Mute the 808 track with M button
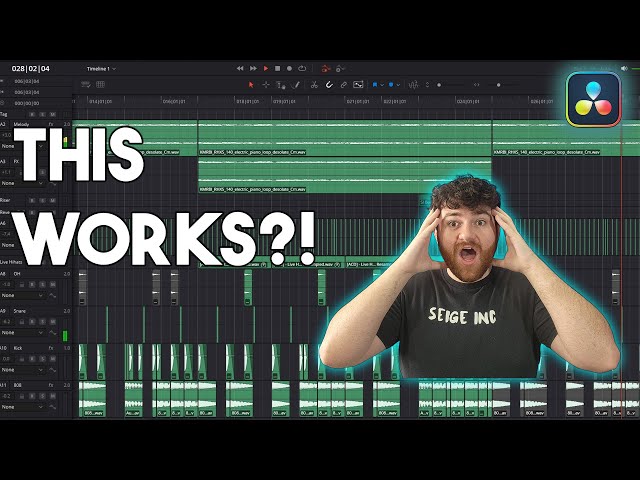640x480 pixels. coord(52,396)
